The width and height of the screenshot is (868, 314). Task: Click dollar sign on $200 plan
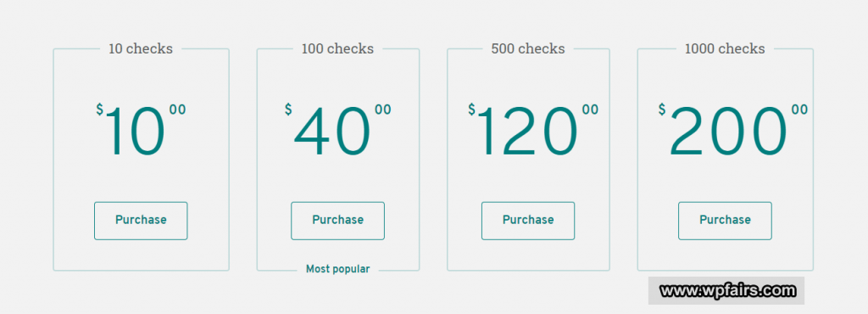tap(662, 109)
